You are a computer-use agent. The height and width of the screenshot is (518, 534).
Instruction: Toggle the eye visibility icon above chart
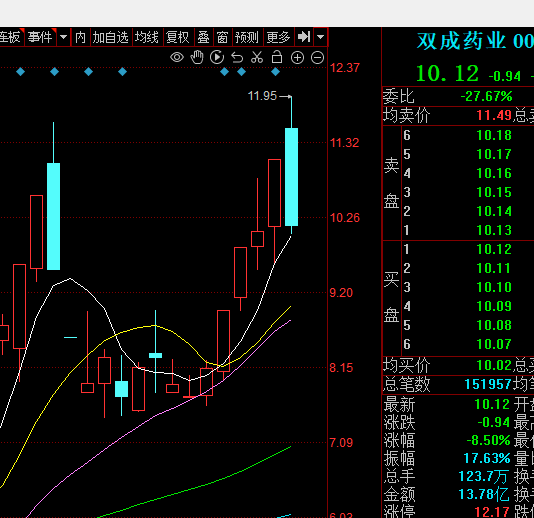point(177,57)
